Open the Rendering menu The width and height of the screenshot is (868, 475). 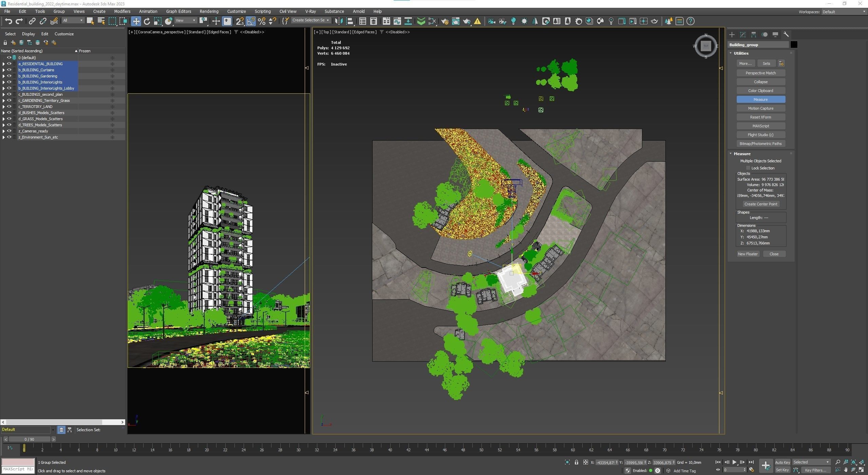tap(209, 11)
